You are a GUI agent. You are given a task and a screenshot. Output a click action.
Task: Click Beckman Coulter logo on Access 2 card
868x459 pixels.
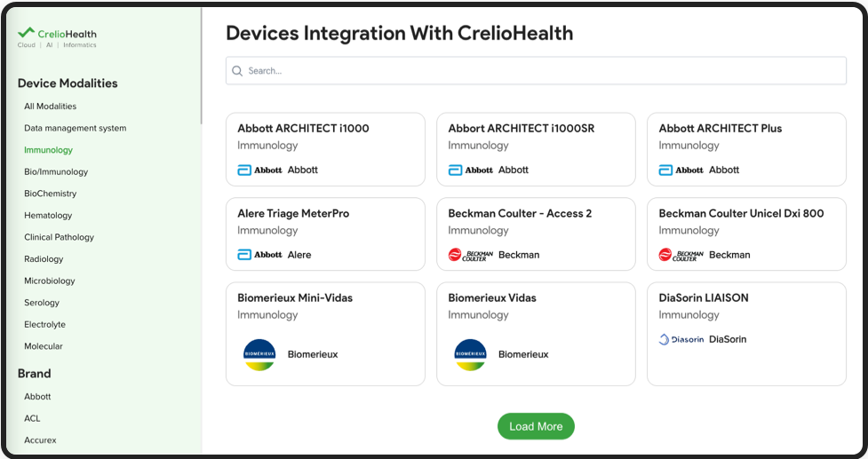pos(471,255)
